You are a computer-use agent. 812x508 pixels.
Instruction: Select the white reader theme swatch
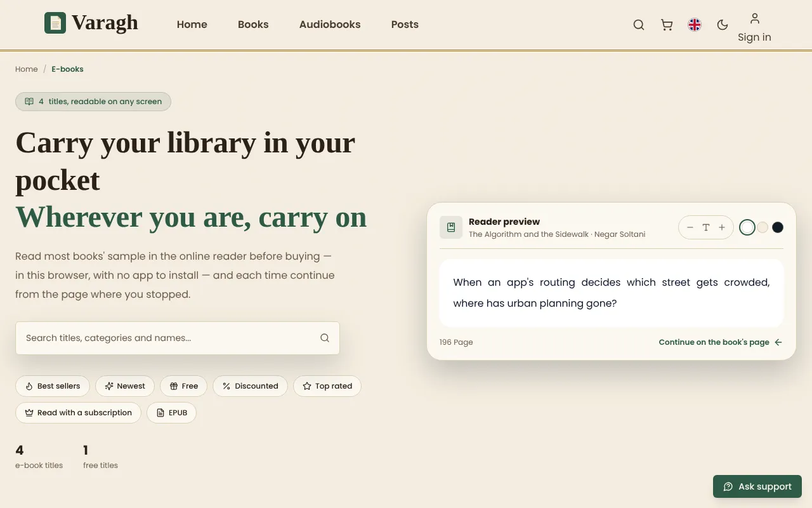pos(747,227)
